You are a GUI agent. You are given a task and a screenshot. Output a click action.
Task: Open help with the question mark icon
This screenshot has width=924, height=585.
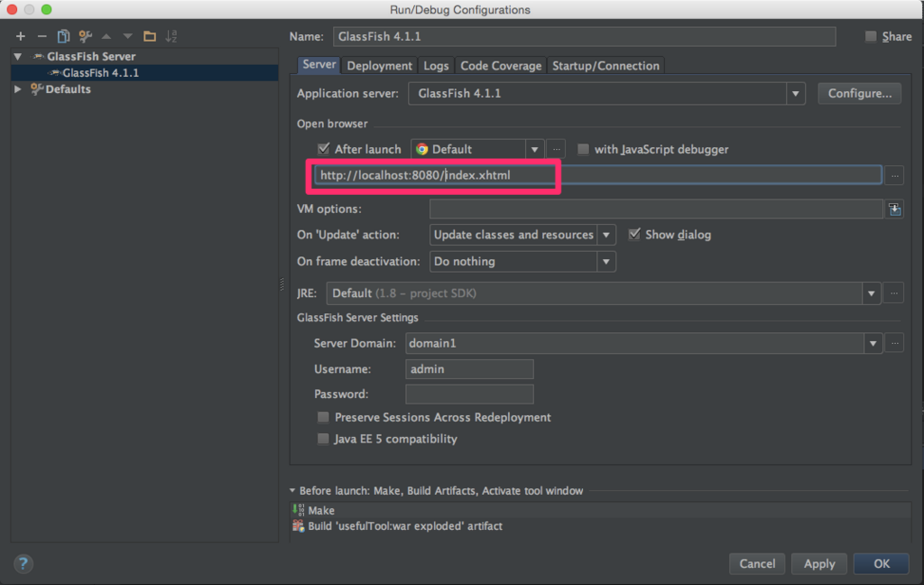point(23,563)
